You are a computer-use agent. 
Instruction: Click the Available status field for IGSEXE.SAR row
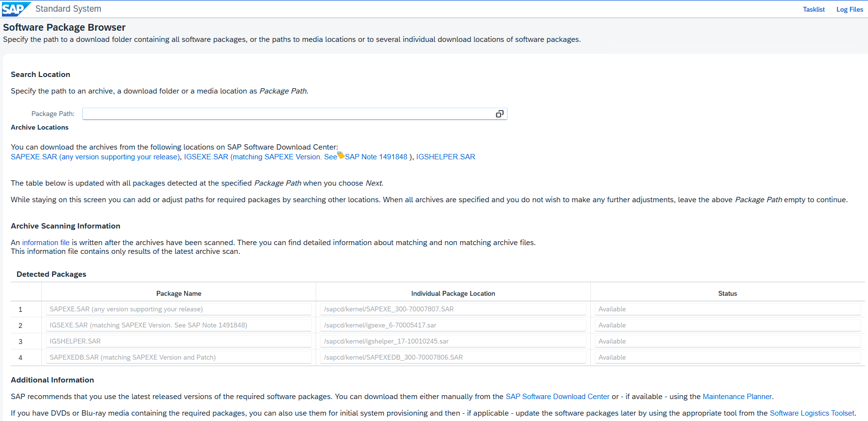coord(728,325)
